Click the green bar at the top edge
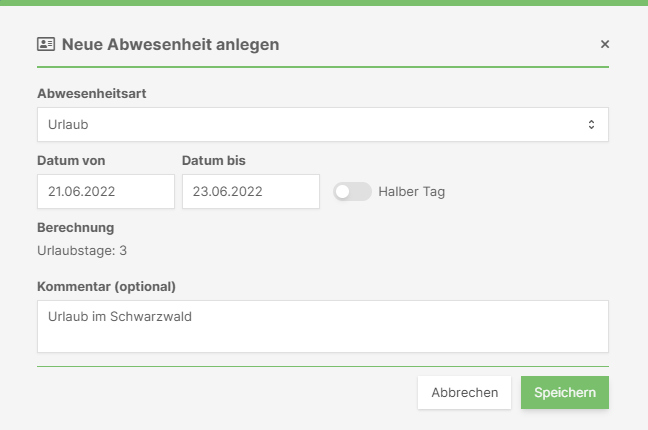The width and height of the screenshot is (648, 430). point(324,2)
